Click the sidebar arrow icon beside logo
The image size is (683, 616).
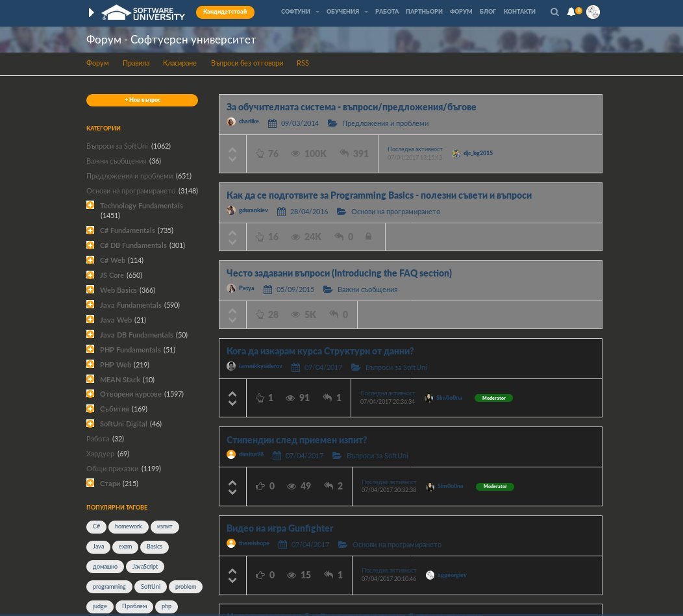pyautogui.click(x=91, y=12)
